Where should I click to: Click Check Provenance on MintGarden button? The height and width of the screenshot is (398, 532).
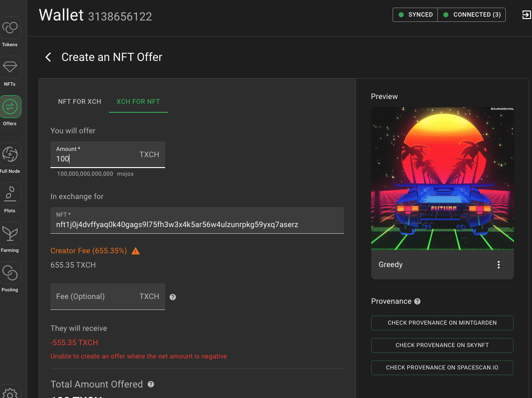click(442, 323)
